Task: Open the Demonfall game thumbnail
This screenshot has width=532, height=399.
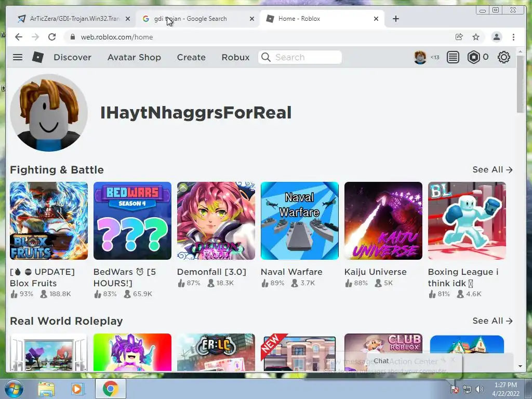Action: [216, 221]
